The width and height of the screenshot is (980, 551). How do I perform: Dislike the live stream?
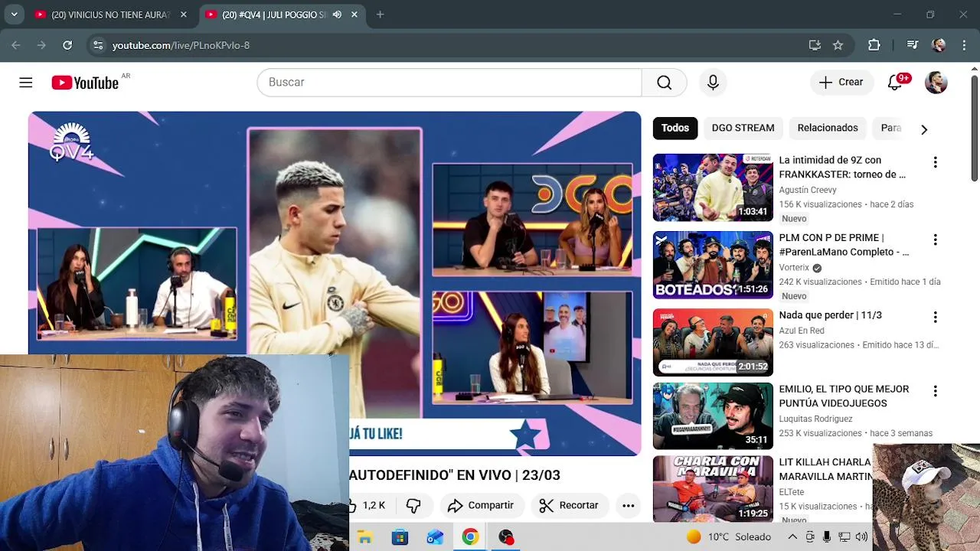tap(413, 505)
